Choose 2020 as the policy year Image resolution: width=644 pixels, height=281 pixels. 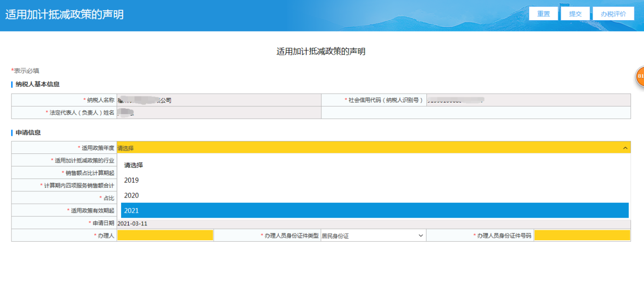click(131, 196)
